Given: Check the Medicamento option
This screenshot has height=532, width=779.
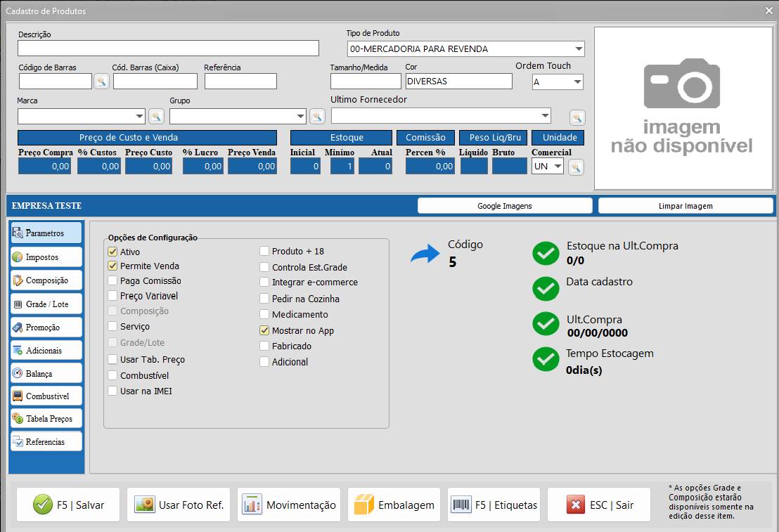Looking at the screenshot, I should point(264,314).
